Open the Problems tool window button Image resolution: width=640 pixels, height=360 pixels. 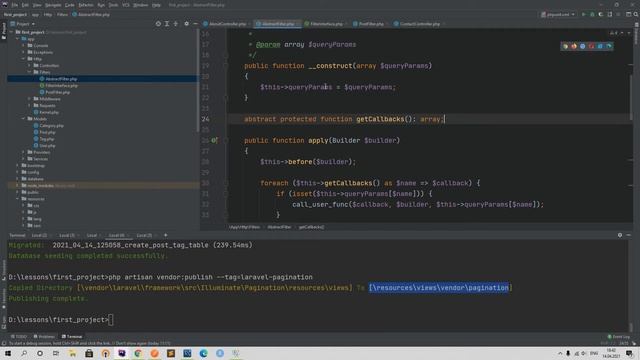point(44,337)
